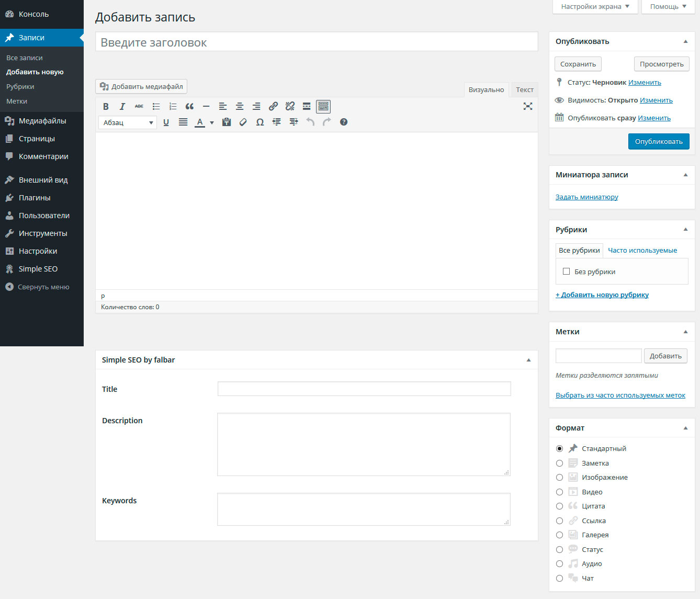700x599 pixels.
Task: Insert a horizontal line
Action: click(x=206, y=106)
